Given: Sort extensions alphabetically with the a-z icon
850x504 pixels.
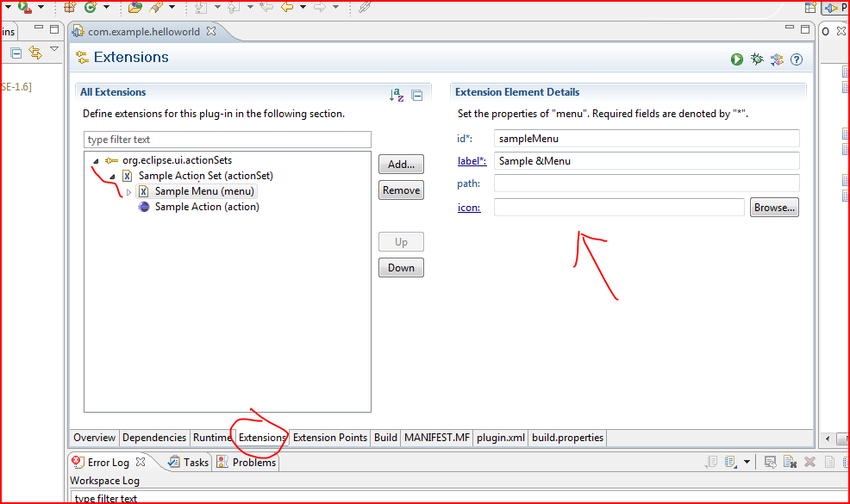Looking at the screenshot, I should click(x=396, y=96).
